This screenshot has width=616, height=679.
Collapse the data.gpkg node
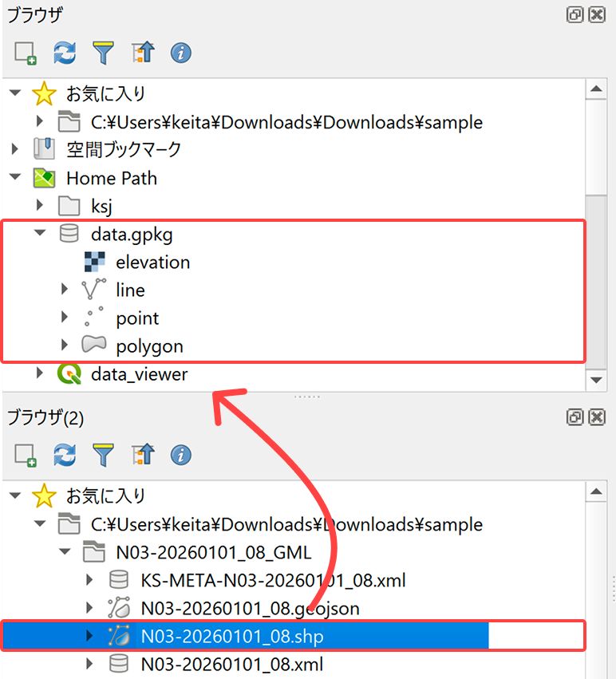point(40,233)
